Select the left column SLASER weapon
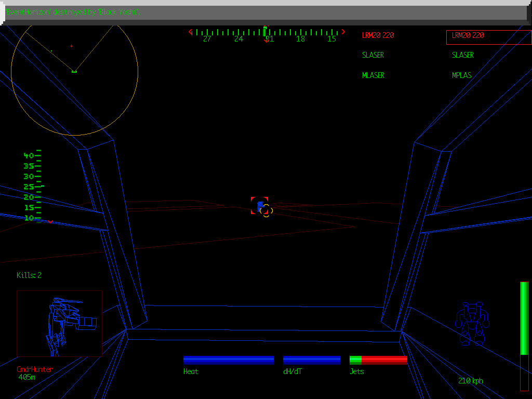Viewport: 532px width, 399px height. coord(373,55)
